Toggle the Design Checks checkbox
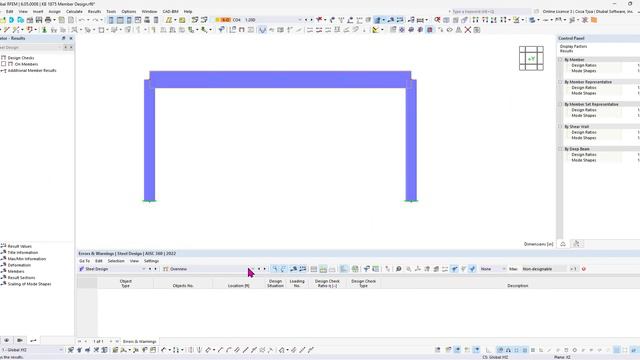Viewport: 640px width, 360px height. tap(4, 58)
